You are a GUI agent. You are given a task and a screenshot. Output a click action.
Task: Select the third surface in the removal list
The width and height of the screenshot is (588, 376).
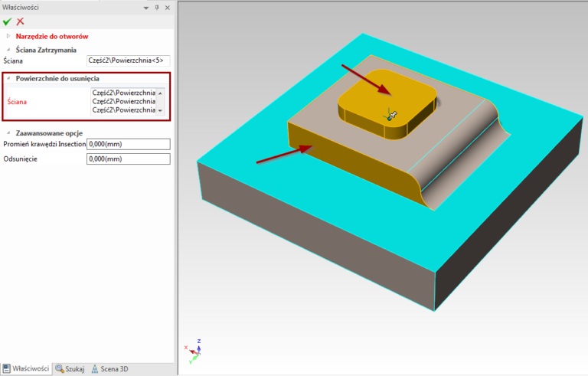click(x=123, y=110)
